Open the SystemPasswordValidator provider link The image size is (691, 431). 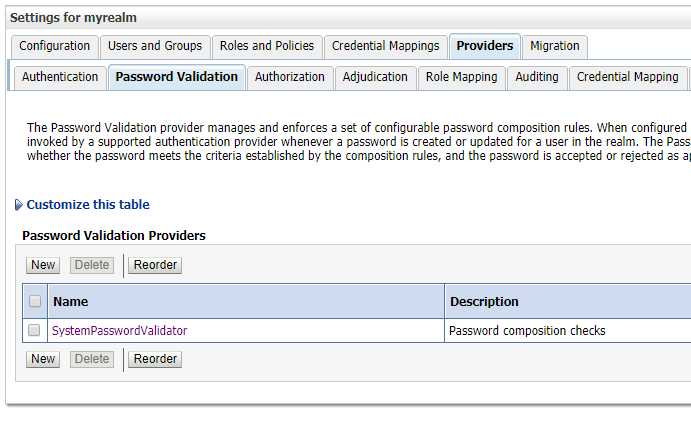tap(119, 330)
